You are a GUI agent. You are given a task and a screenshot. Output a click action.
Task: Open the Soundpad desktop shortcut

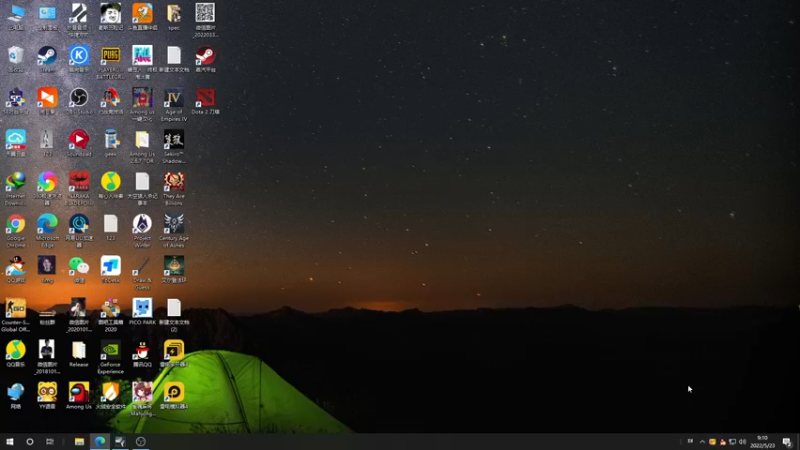tap(79, 140)
